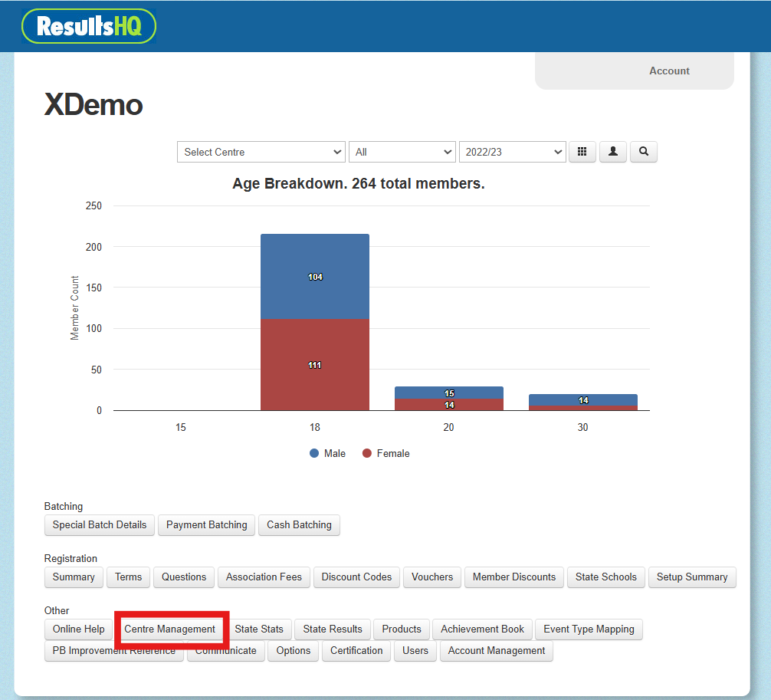This screenshot has height=700, width=771.
Task: Open Users management
Action: (x=415, y=651)
